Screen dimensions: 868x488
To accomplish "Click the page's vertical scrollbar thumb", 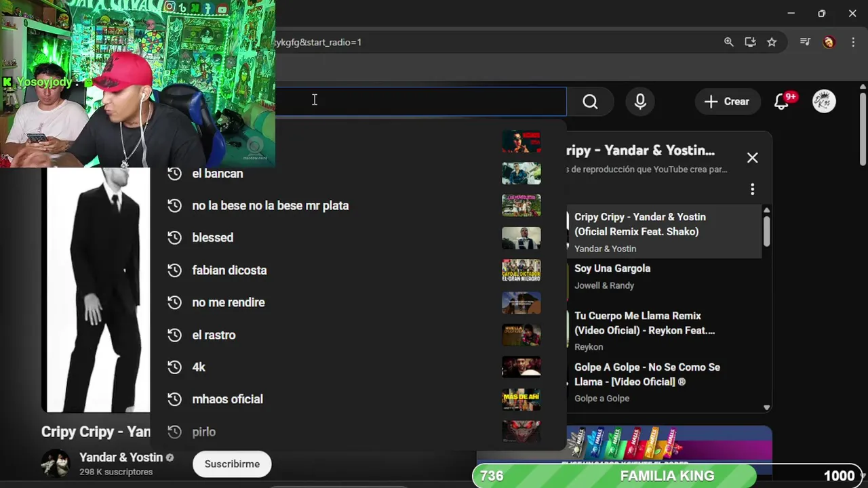I will coord(863,129).
